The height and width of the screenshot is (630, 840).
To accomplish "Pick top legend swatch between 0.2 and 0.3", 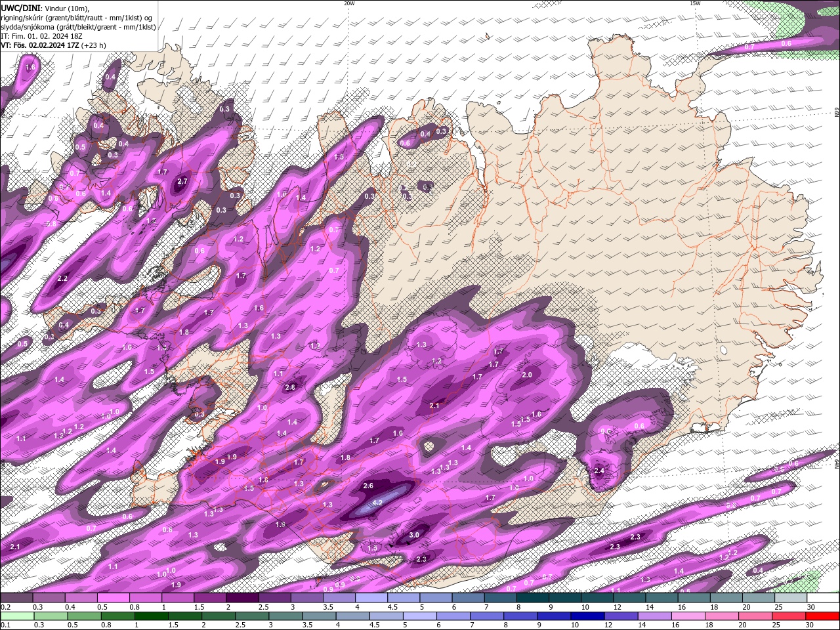I will pyautogui.click(x=16, y=598).
